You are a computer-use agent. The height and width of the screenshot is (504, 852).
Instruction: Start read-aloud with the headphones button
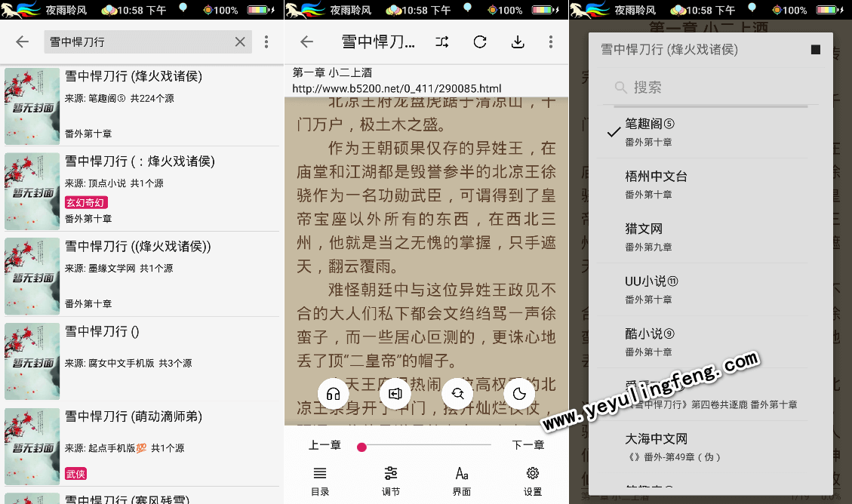(x=333, y=394)
